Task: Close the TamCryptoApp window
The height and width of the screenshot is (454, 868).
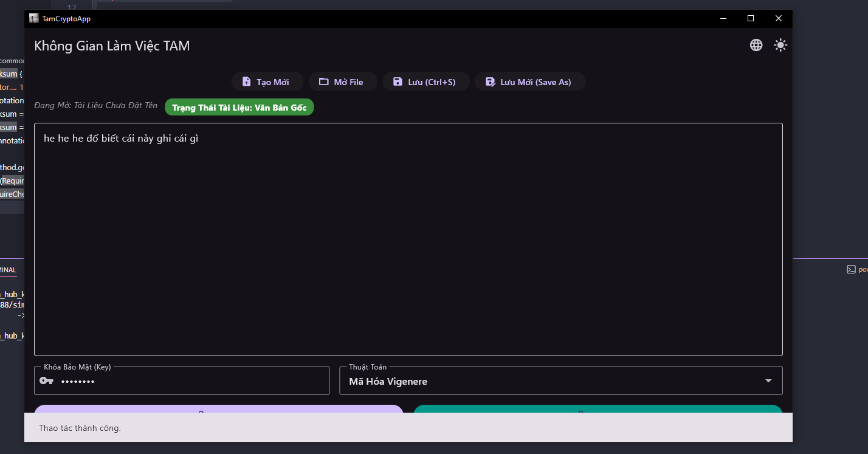Action: pos(779,19)
